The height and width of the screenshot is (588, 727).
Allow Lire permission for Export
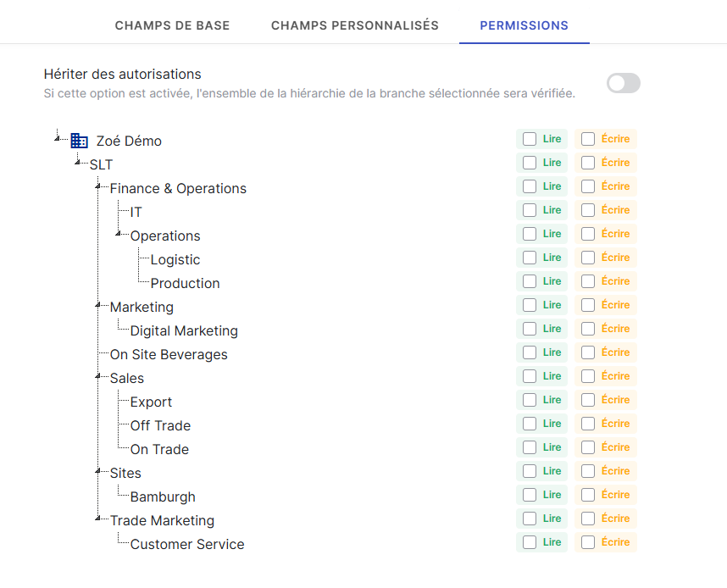(x=530, y=400)
